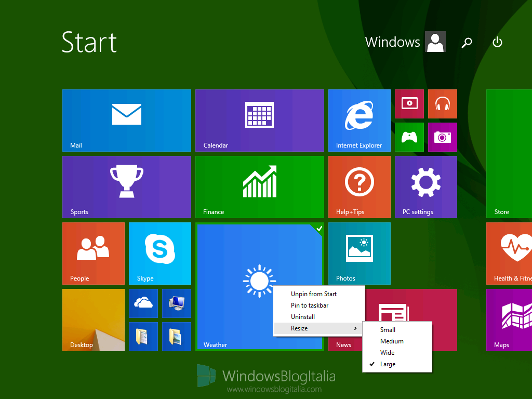
Task: Open the Calendar tile
Action: [x=260, y=121]
